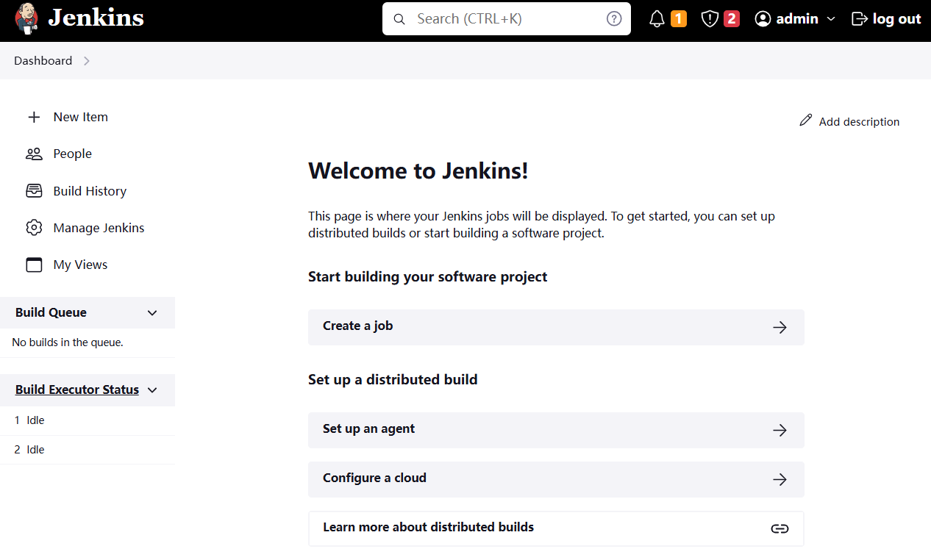The image size is (931, 560).
Task: Click the arrow on Configure a cloud
Action: coord(780,480)
